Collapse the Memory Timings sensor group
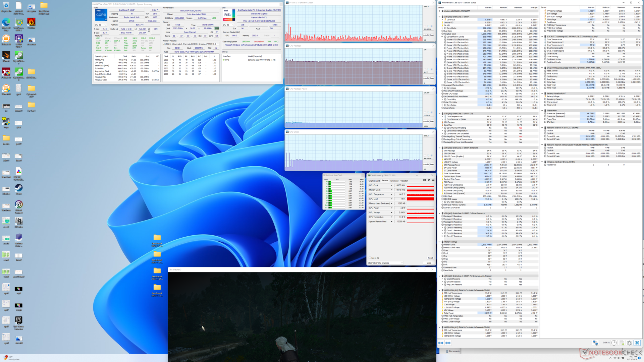Screen dimensions: 644x362 point(439,242)
